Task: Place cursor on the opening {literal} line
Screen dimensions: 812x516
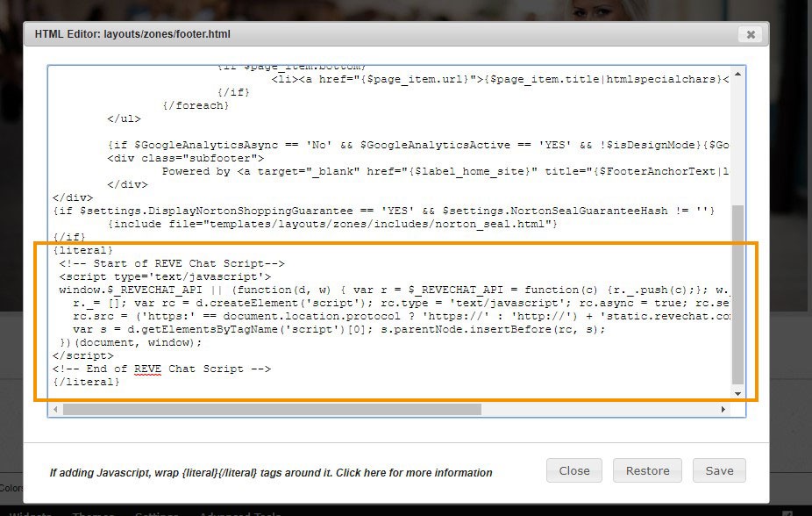Action: [82, 250]
